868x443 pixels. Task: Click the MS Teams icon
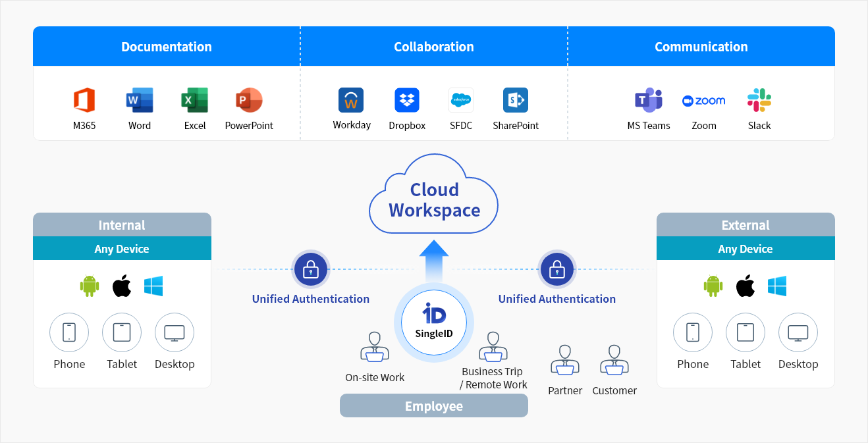point(649,100)
